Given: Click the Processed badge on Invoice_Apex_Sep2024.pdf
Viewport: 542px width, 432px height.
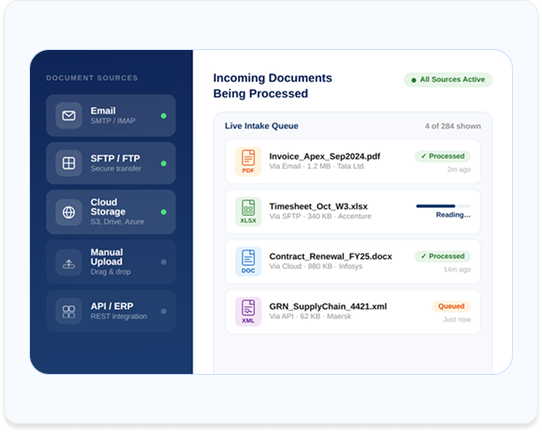Looking at the screenshot, I should click(443, 156).
